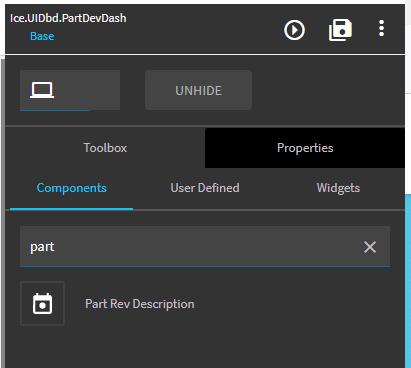This screenshot has height=368, width=411.
Task: Expand the device type dropdown chevron
Action: coord(105,90)
